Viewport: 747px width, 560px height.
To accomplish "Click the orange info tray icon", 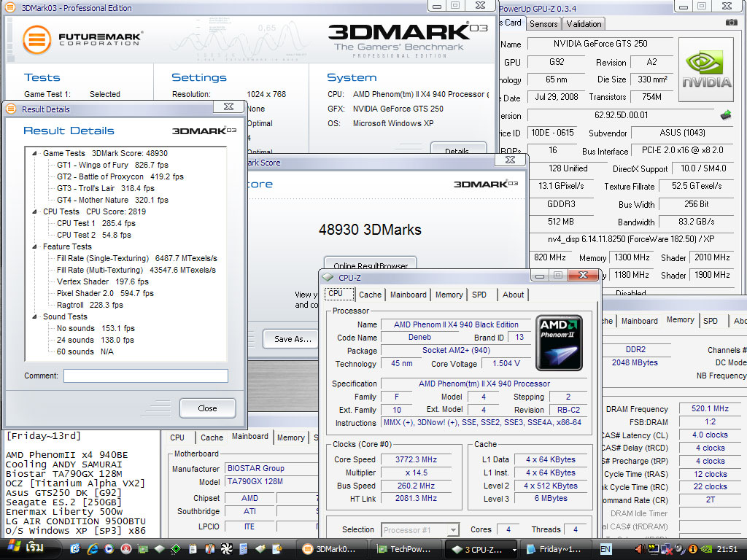I will (x=693, y=549).
